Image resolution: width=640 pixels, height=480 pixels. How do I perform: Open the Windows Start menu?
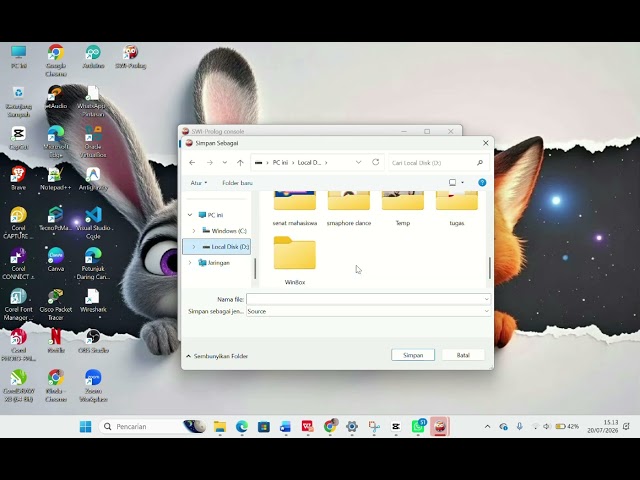(86, 427)
